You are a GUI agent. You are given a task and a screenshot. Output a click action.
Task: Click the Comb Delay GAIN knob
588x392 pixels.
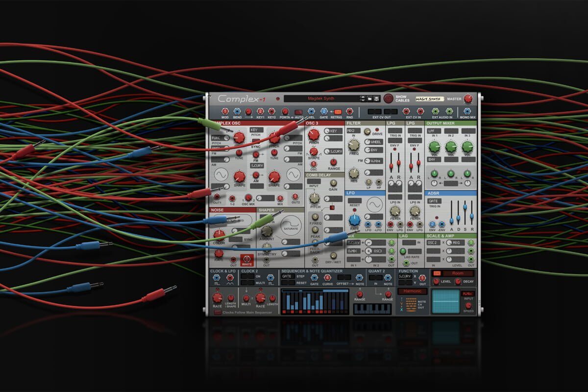coord(333,182)
